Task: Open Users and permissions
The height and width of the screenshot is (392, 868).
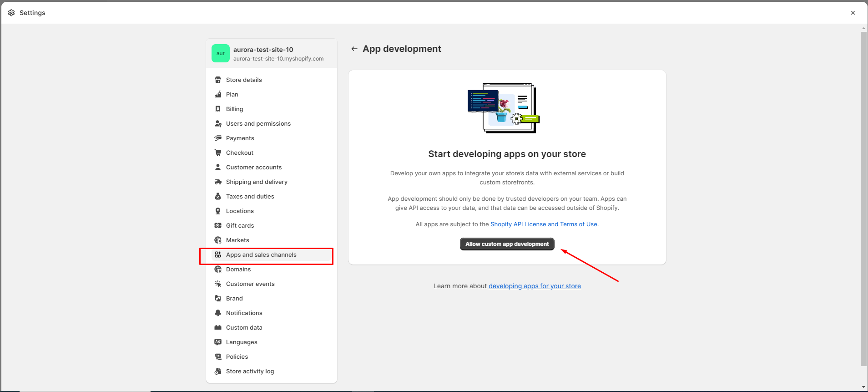Action: pyautogui.click(x=272, y=123)
